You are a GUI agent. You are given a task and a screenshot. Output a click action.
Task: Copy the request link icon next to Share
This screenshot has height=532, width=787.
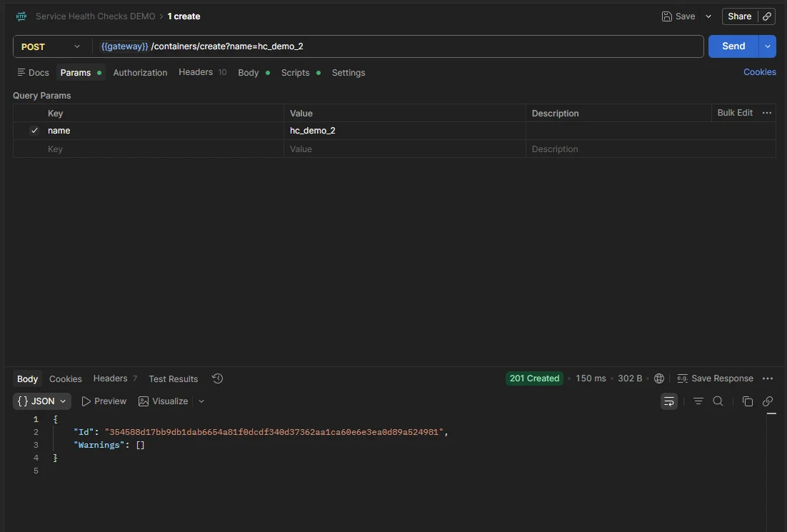(767, 16)
